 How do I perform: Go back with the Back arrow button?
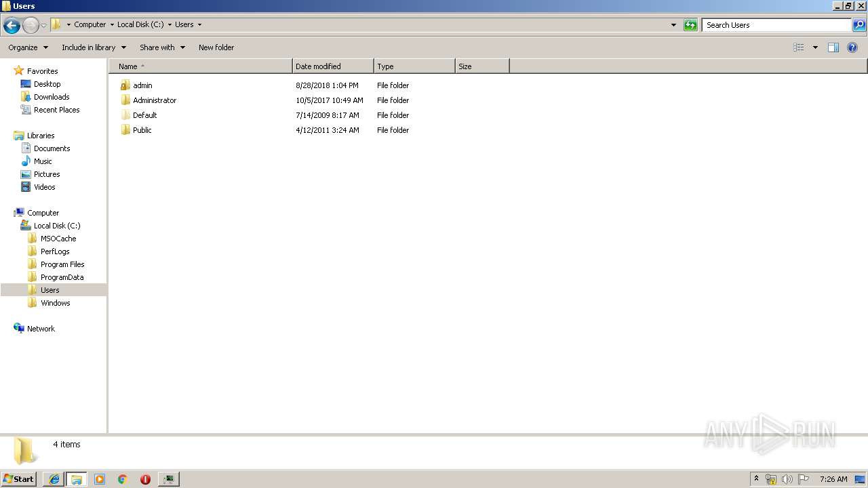tap(12, 26)
